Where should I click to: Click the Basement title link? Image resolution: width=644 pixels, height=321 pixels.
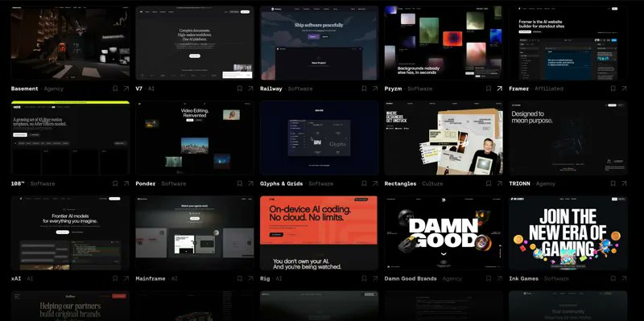click(25, 88)
